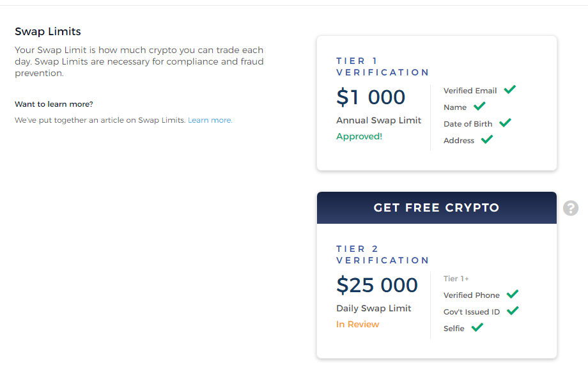Click the Tier 1+ requirement label
The image size is (588, 374).
tap(456, 279)
